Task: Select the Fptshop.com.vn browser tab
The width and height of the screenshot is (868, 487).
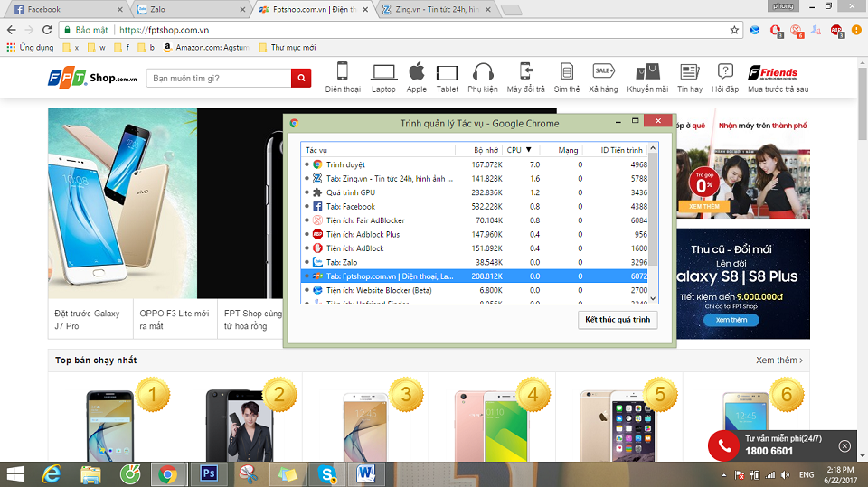Action: point(314,9)
